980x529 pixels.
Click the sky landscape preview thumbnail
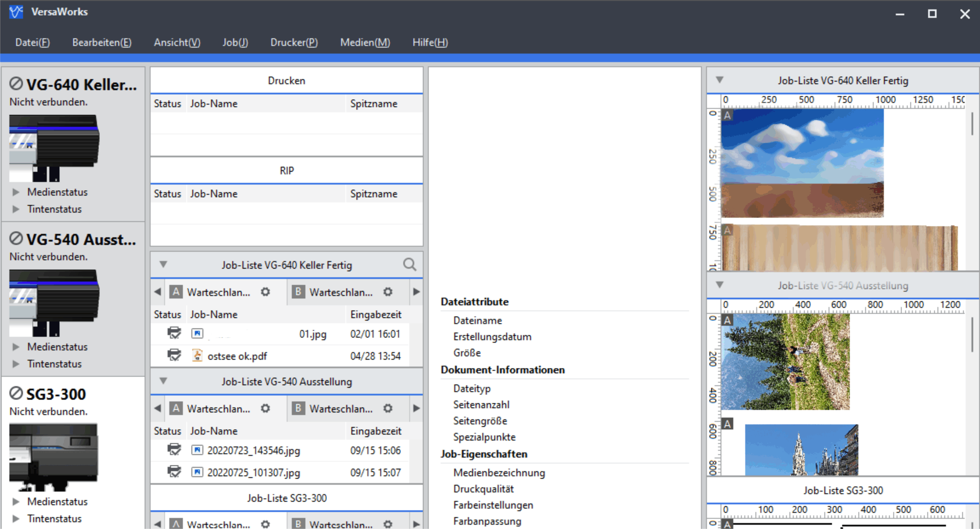(x=802, y=163)
